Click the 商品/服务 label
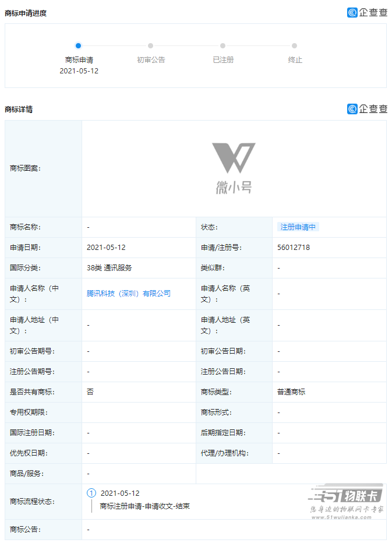This screenshot has width=392, height=543. pos(27,474)
